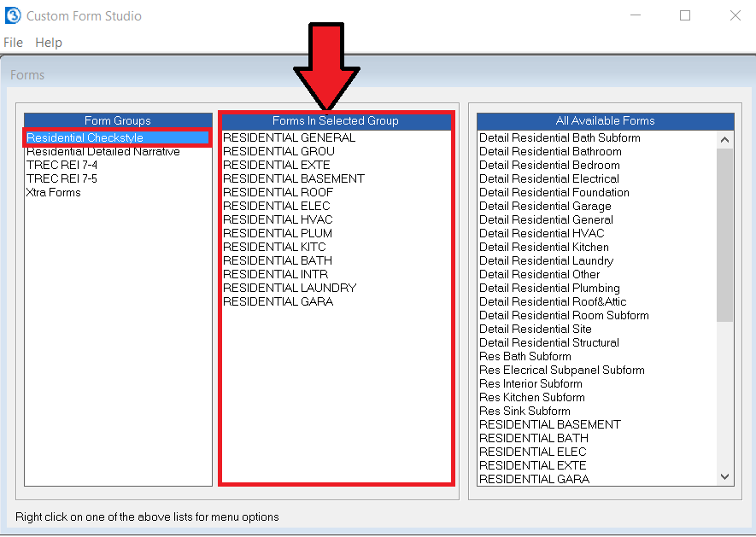756x537 pixels.
Task: Maximize the Custom Form Studio window
Action: pos(684,15)
